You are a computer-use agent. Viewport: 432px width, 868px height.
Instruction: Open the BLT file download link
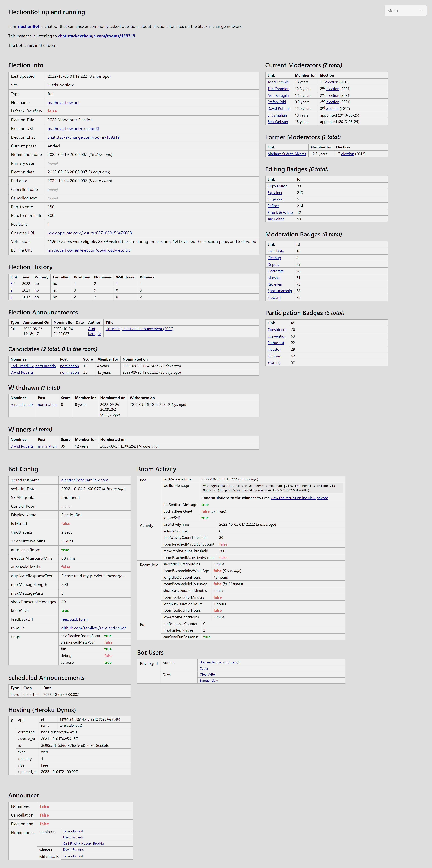click(89, 250)
